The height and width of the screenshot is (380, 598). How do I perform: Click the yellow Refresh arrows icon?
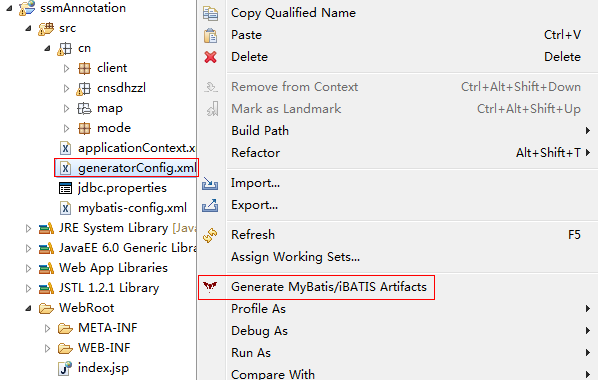click(210, 235)
